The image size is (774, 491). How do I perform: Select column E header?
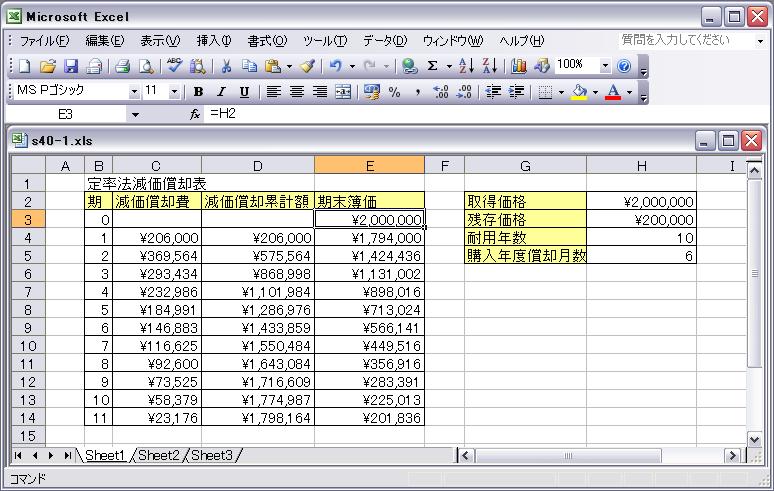pyautogui.click(x=369, y=166)
